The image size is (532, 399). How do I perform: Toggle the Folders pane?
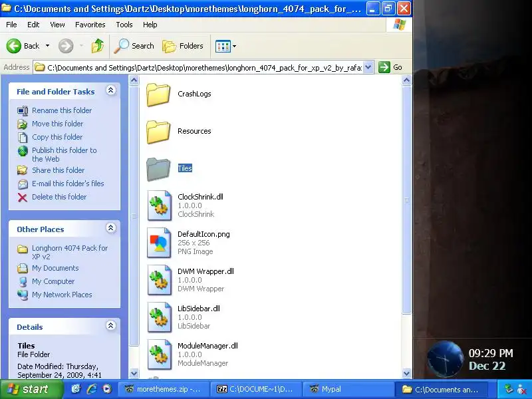click(x=182, y=46)
